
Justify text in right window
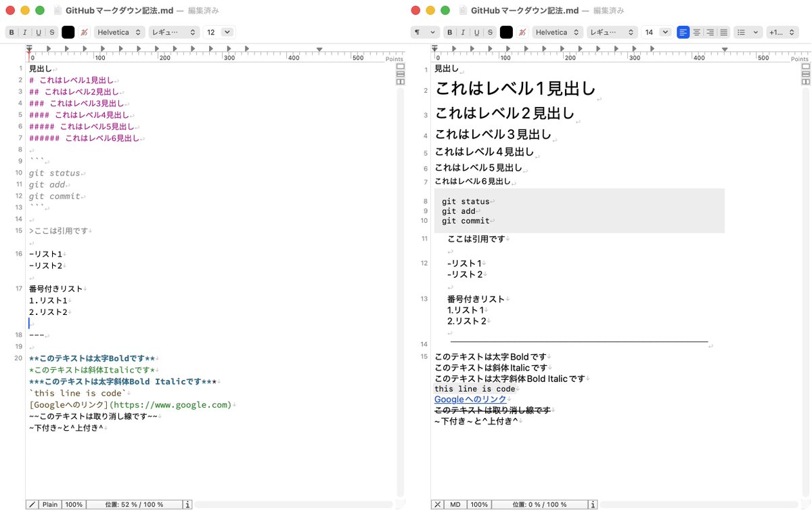[723, 32]
